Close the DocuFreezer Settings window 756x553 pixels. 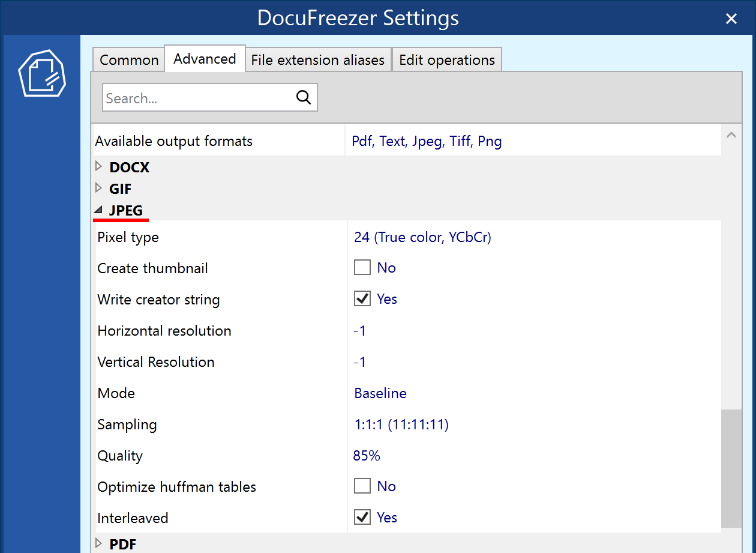(x=731, y=19)
